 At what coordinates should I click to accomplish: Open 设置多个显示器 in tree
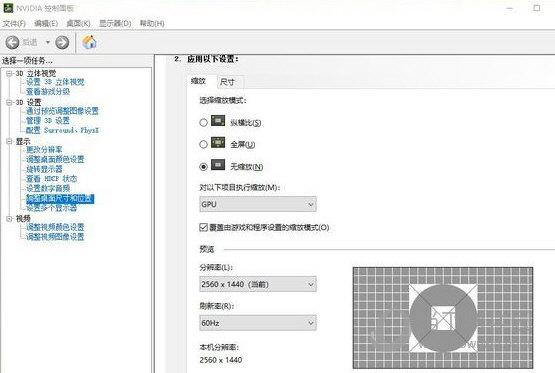51,208
